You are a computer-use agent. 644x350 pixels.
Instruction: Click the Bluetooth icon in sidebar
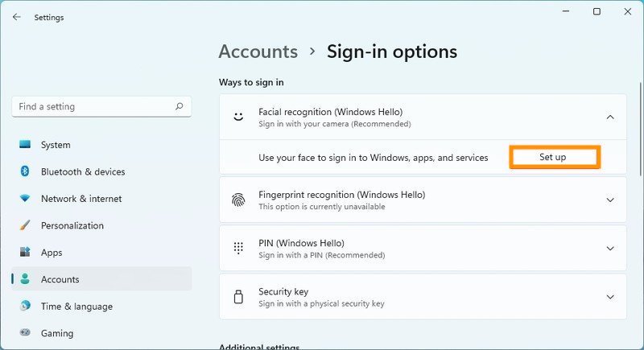click(x=25, y=171)
